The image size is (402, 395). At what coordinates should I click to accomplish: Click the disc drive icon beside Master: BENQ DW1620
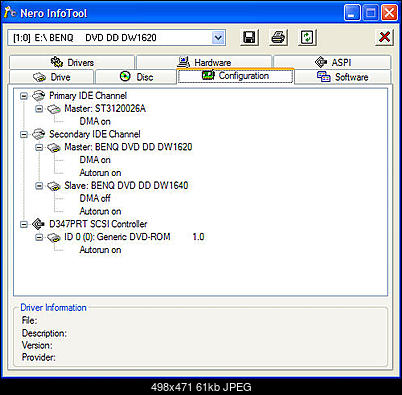click(54, 147)
